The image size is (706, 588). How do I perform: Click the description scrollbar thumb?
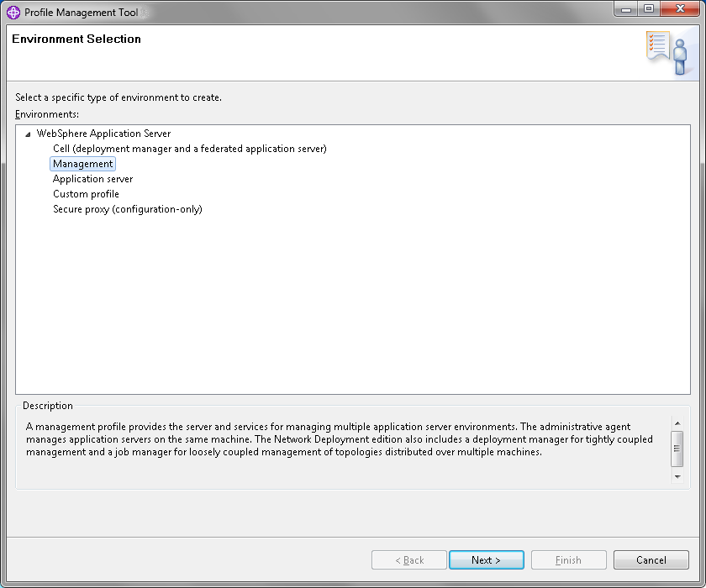[x=677, y=449]
